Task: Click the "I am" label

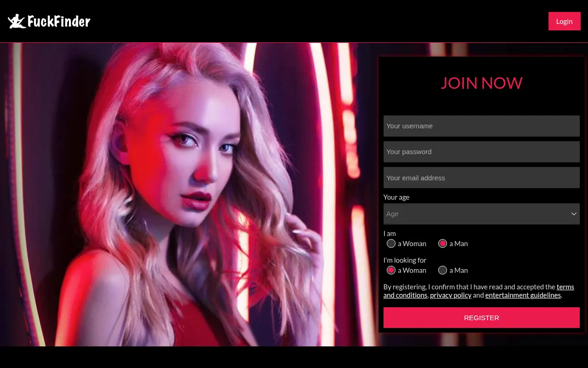Action: pos(390,233)
